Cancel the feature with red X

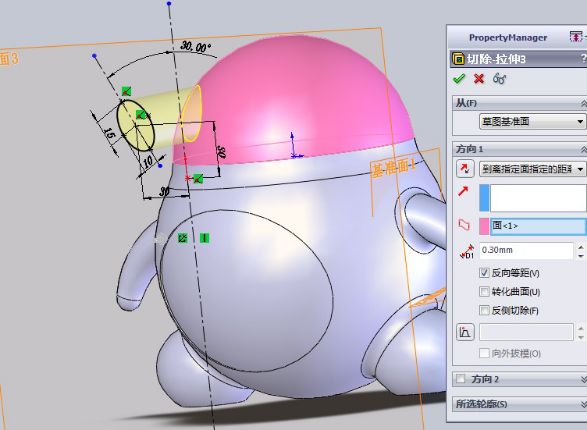coord(479,79)
